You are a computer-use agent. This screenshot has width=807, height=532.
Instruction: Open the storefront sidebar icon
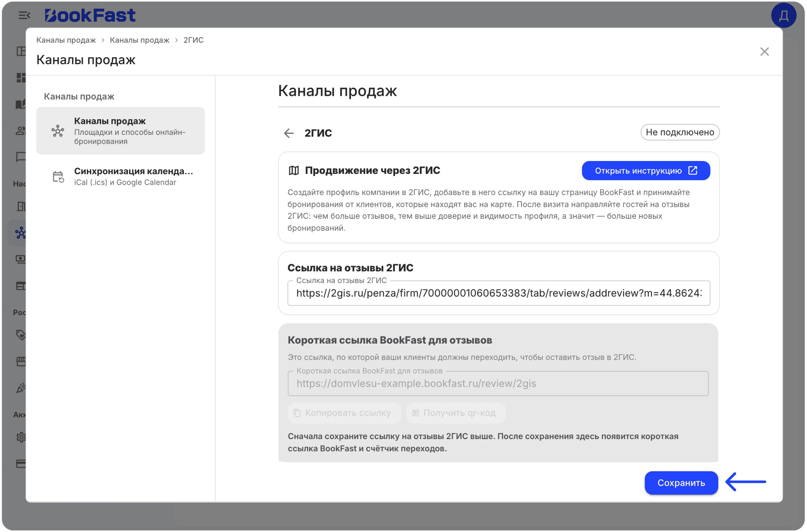click(x=21, y=362)
